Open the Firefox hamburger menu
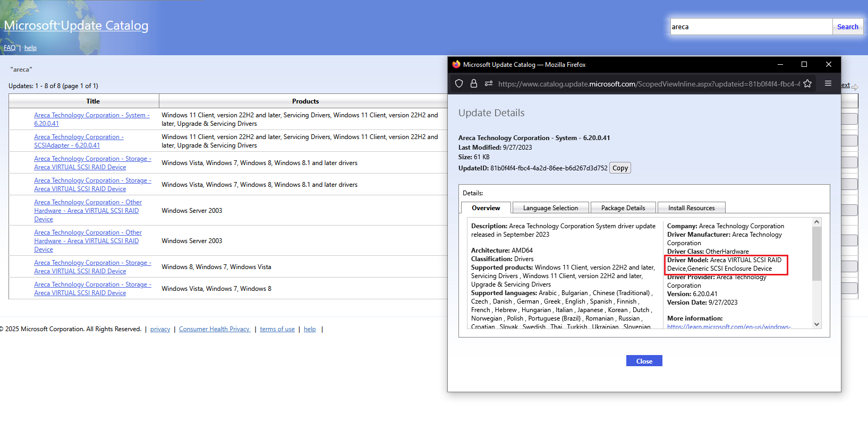Screen dimensions: 868x432 coord(828,83)
